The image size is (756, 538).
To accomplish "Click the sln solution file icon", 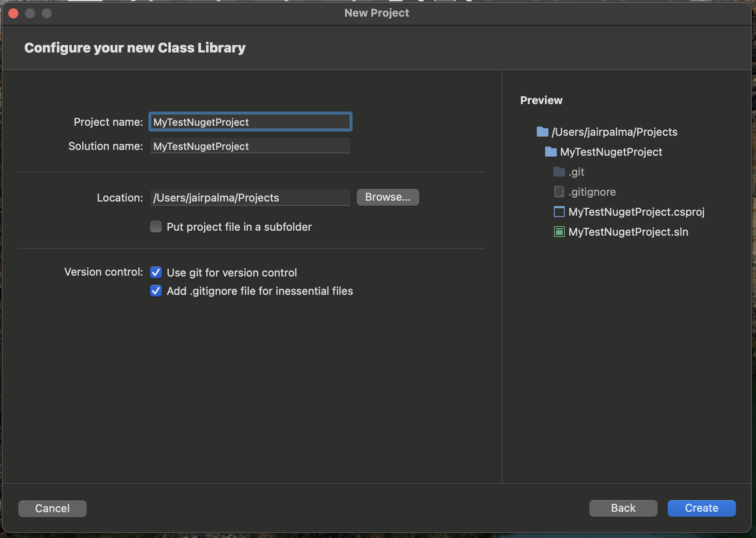I will click(559, 232).
